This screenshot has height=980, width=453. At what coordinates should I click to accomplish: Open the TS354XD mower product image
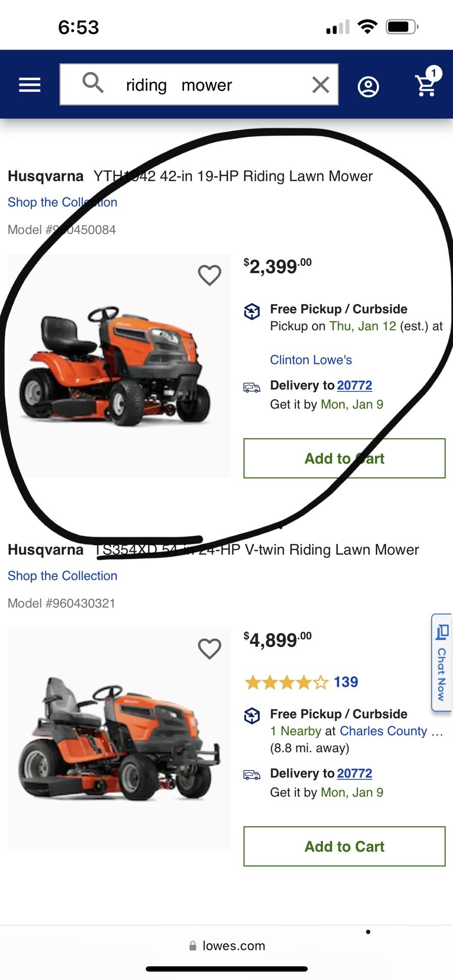(119, 739)
